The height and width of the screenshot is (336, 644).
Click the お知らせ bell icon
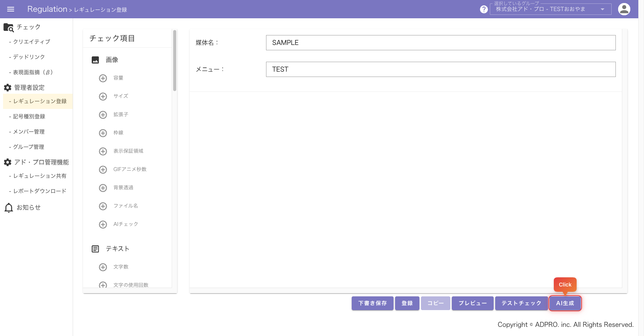[9, 208]
